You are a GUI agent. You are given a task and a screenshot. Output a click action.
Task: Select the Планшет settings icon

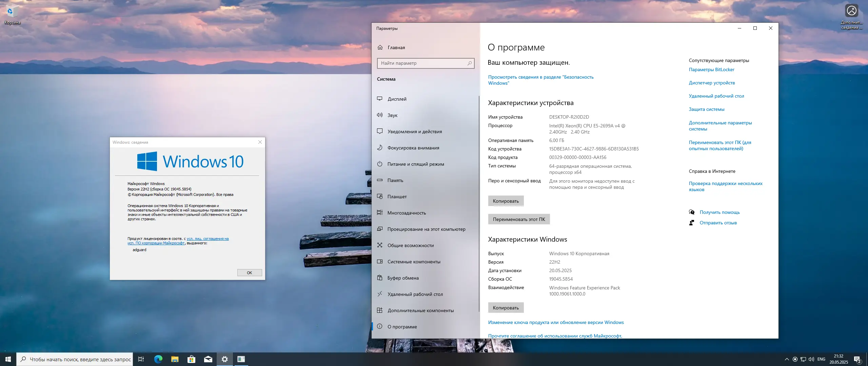tap(397, 196)
